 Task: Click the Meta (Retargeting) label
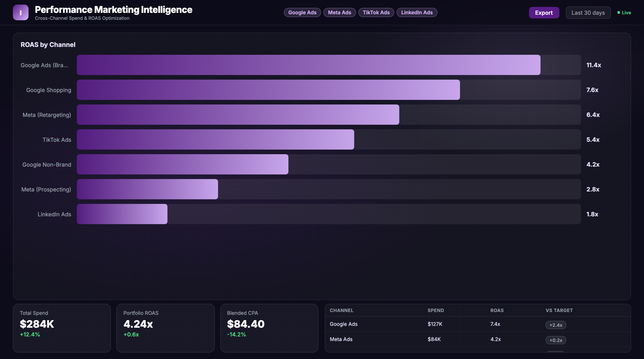[x=47, y=115]
